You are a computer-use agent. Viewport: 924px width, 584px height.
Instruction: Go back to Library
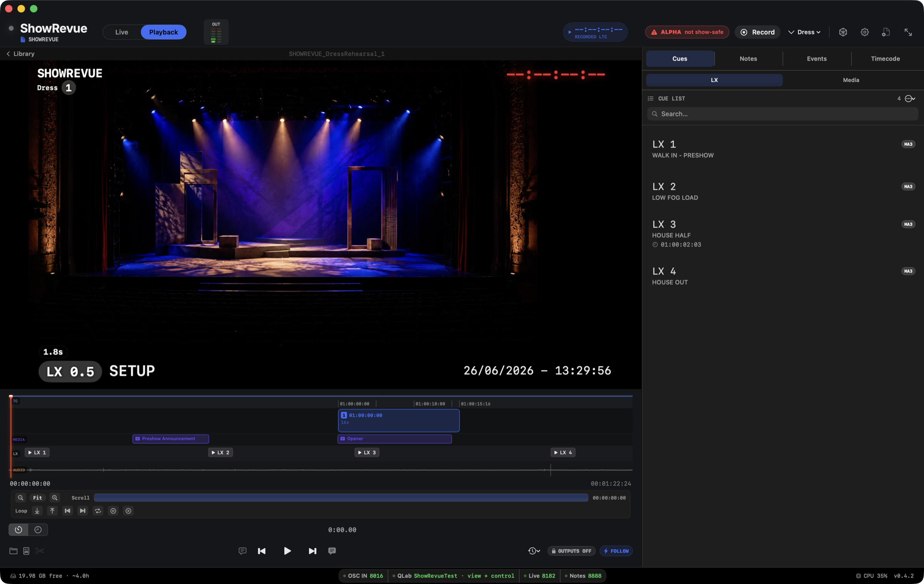point(20,54)
